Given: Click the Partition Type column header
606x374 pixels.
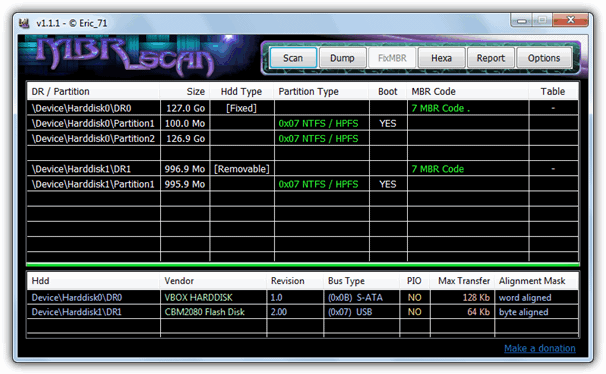Looking at the screenshot, I should click(322, 92).
